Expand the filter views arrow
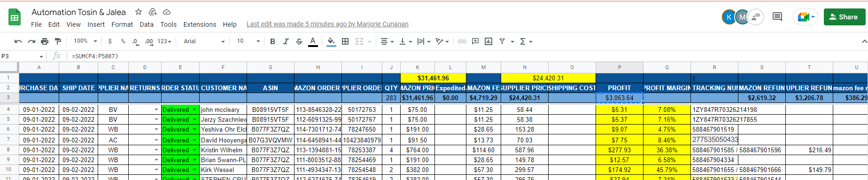Viewport: 868px width, 180px height. 512,41
